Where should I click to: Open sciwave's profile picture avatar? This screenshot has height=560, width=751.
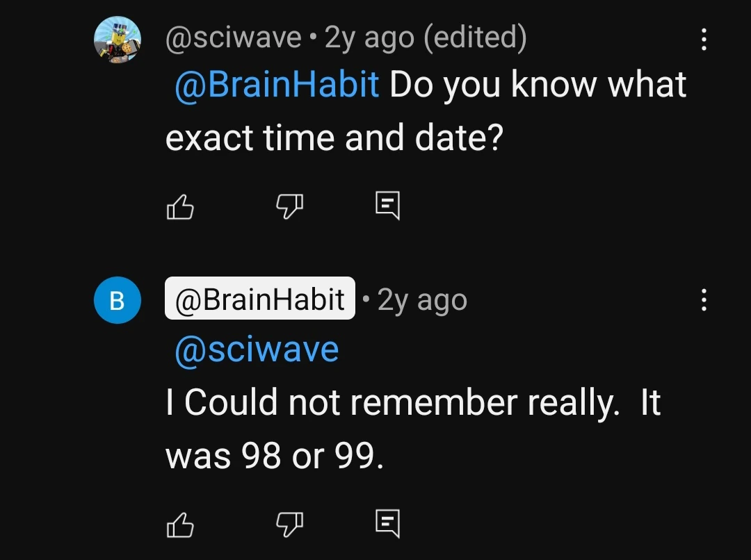tap(118, 40)
